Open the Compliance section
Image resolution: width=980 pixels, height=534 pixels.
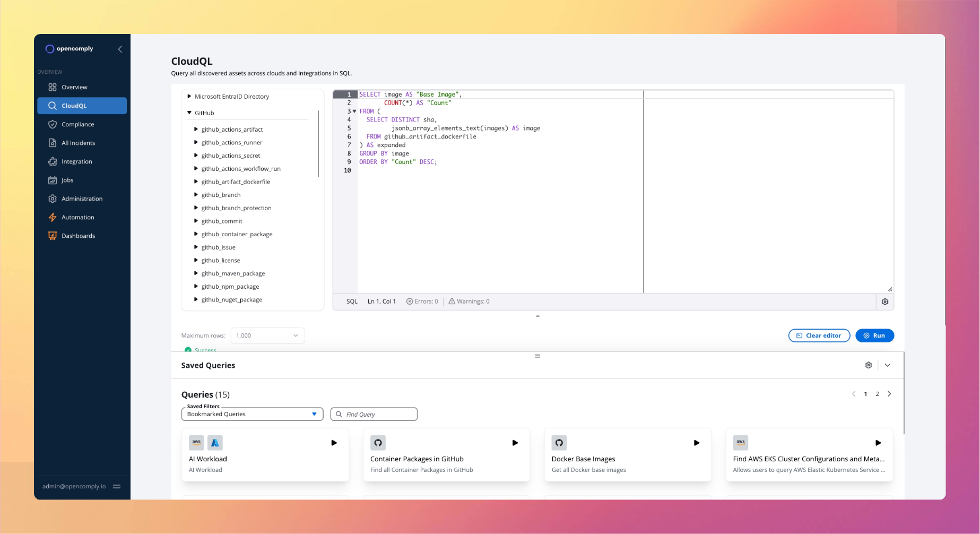pyautogui.click(x=82, y=124)
